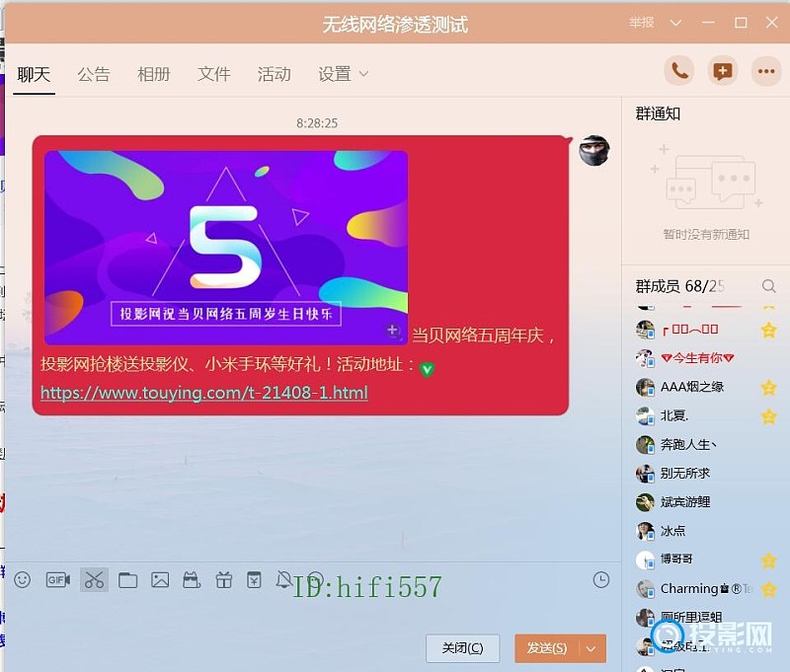Click the 8:28:25 message timestamp

click(317, 123)
